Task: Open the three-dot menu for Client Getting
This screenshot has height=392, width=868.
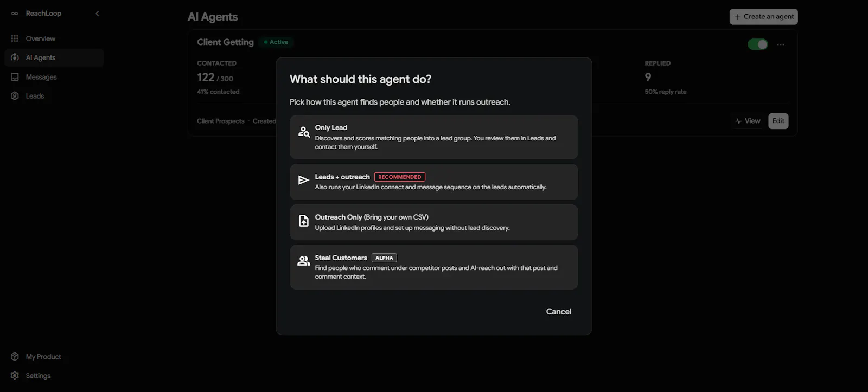Action: (781, 44)
